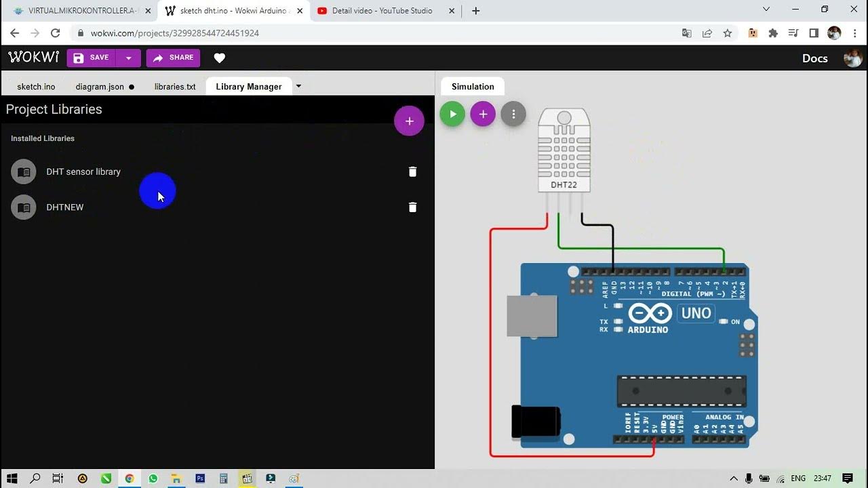The image size is (868, 488).
Task: Go back in the browser
Action: (x=14, y=33)
